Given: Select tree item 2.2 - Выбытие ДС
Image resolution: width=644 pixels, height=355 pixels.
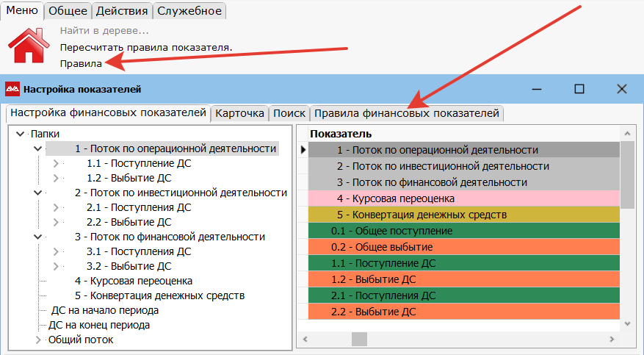Looking at the screenshot, I should pyautogui.click(x=129, y=222).
